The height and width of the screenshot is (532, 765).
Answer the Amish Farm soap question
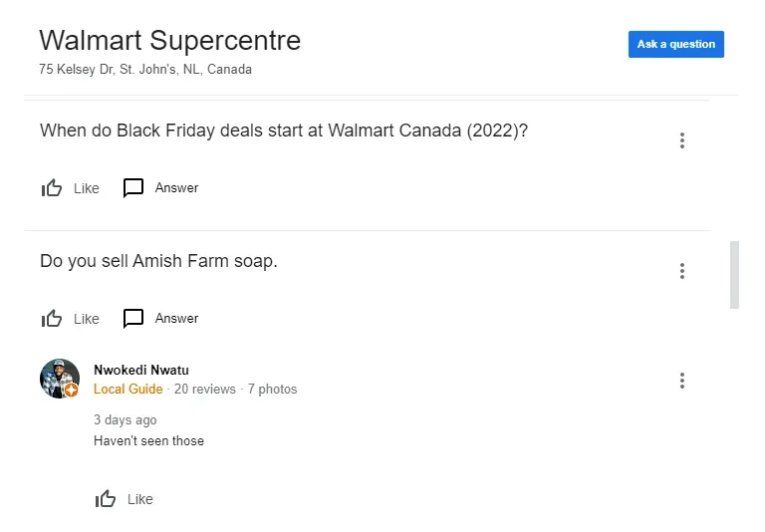(133, 319)
